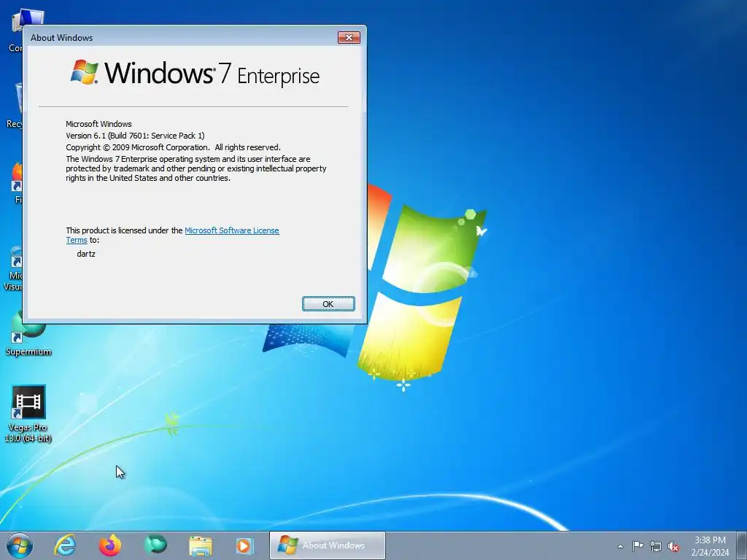
Task: Select Supermium desktop shortcut
Action: (x=28, y=333)
